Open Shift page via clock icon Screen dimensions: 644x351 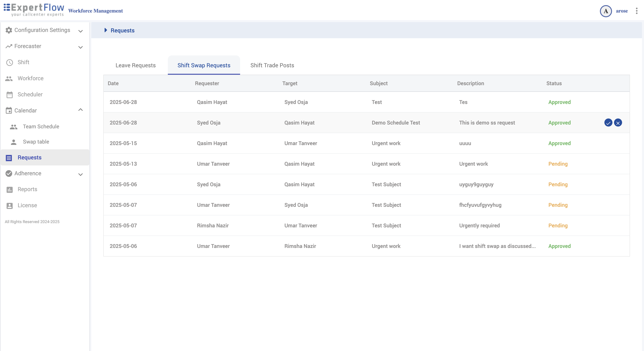point(9,62)
